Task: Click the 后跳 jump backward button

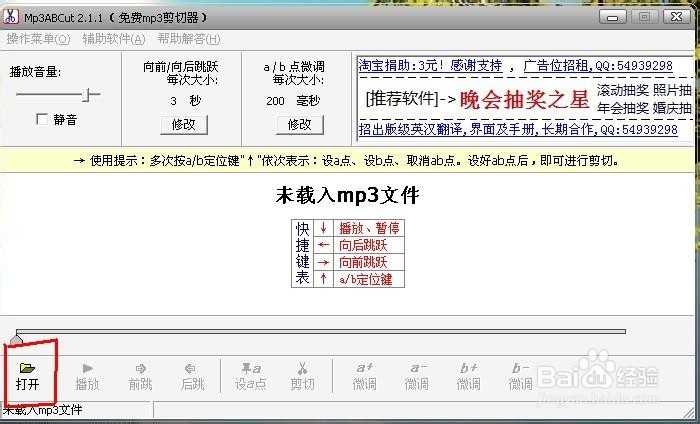Action: tap(192, 376)
